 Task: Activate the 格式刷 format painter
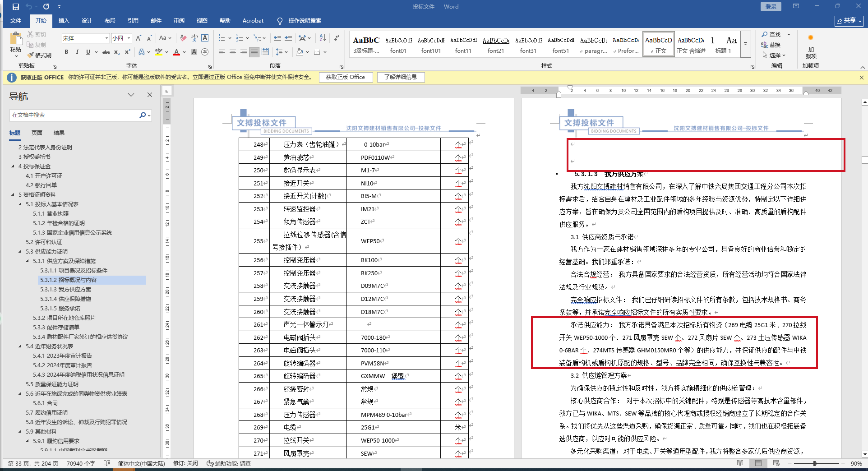39,55
